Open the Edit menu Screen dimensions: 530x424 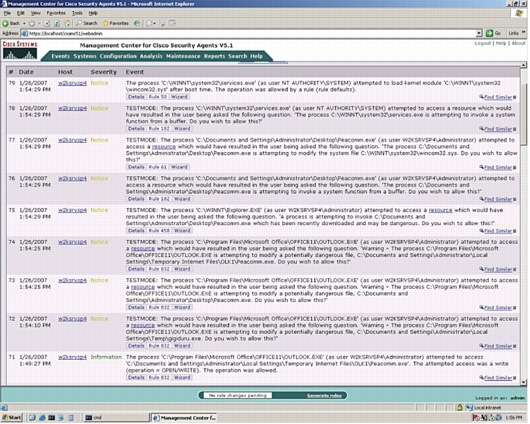coord(21,13)
